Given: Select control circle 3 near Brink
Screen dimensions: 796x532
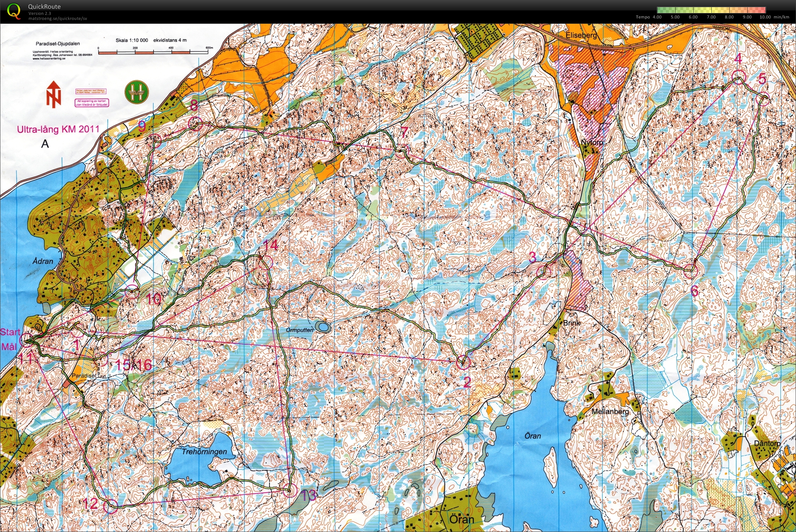Looking at the screenshot, I should pyautogui.click(x=544, y=272).
